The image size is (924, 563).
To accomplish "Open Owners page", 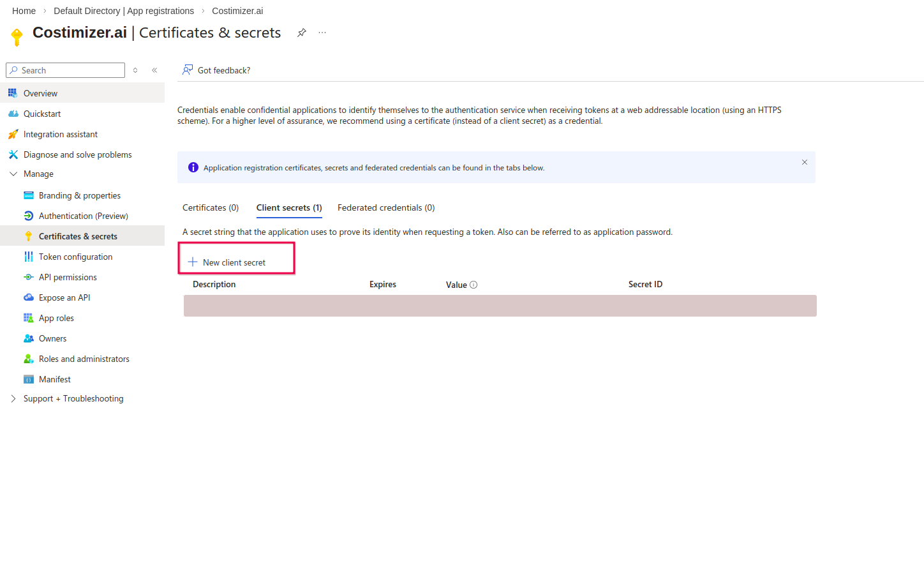I will tap(52, 338).
